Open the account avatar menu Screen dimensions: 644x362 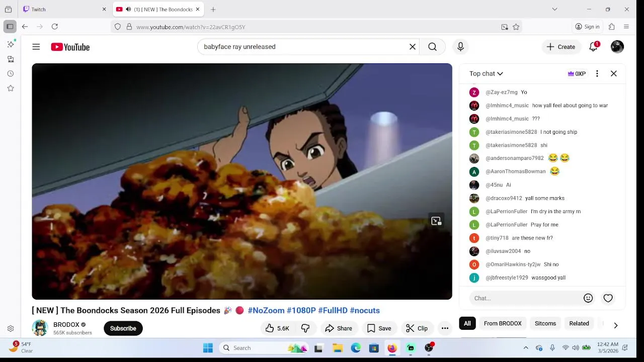pyautogui.click(x=617, y=47)
